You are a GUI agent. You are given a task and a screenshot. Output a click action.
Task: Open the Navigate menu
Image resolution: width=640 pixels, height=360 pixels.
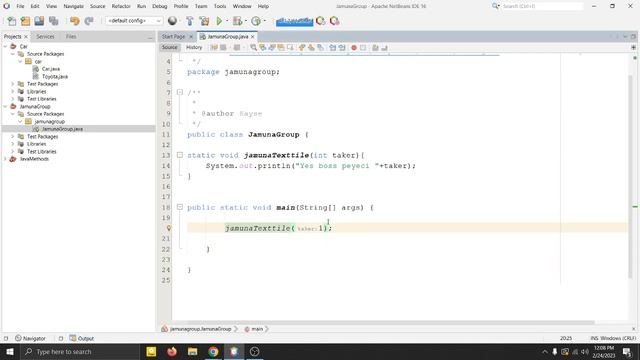tap(73, 6)
